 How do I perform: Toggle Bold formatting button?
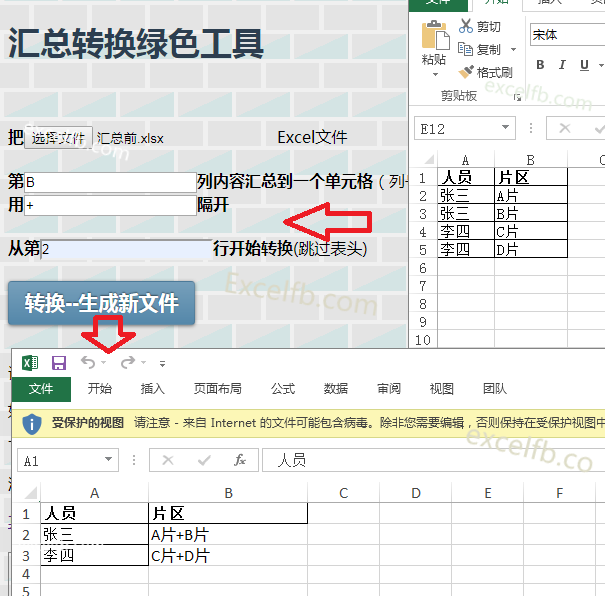point(540,66)
